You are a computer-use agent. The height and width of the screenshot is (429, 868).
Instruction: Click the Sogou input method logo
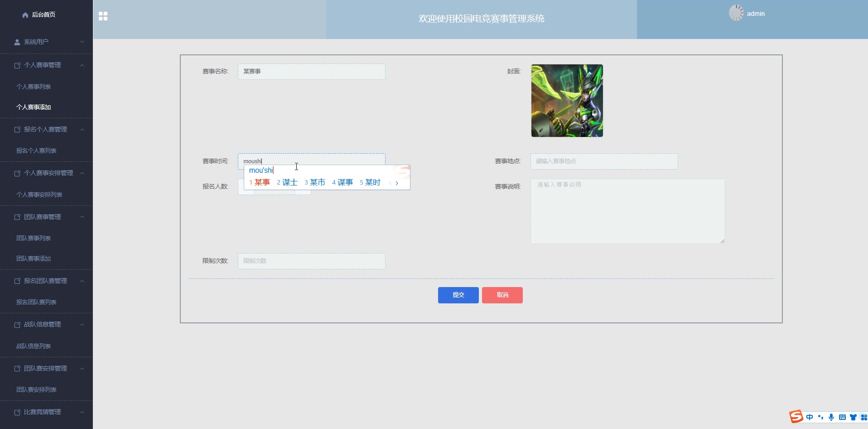click(x=796, y=416)
